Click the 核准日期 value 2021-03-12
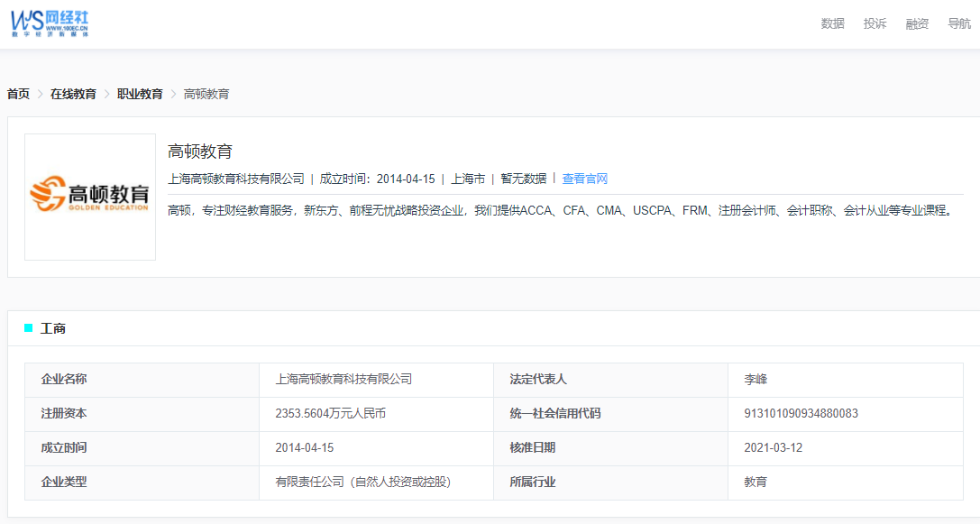 coord(773,447)
